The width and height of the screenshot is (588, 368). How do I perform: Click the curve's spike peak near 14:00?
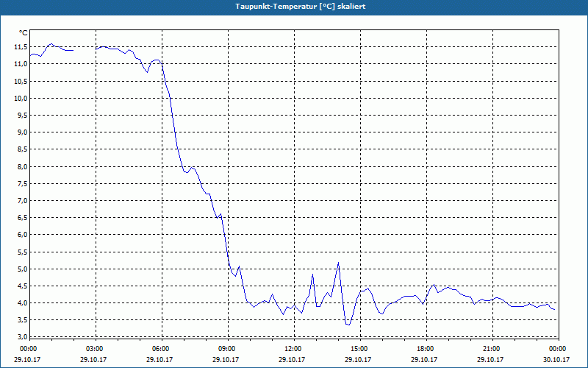[339, 263]
